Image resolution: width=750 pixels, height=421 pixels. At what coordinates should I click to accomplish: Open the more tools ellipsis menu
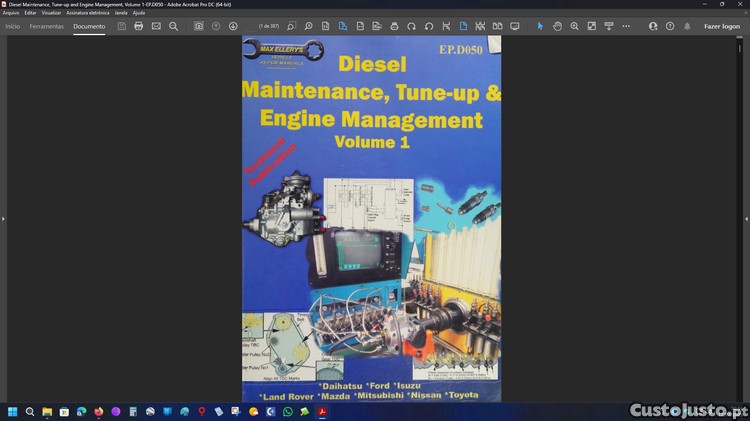[x=626, y=26]
